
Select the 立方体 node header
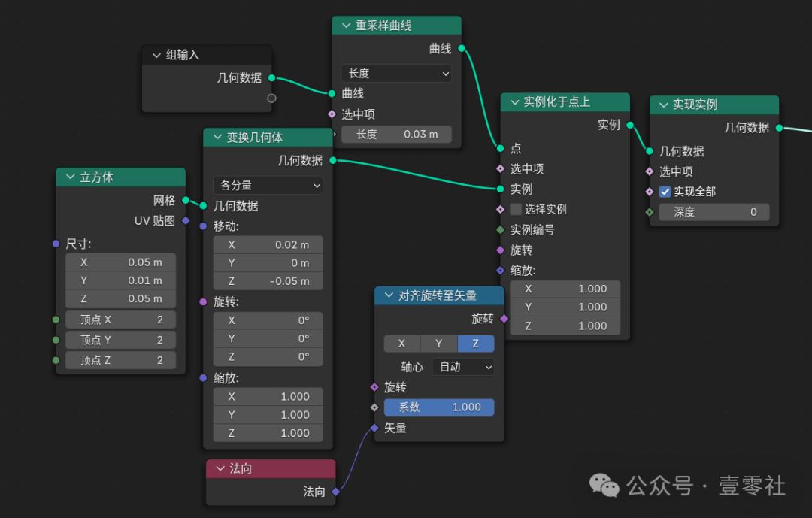pos(120,177)
